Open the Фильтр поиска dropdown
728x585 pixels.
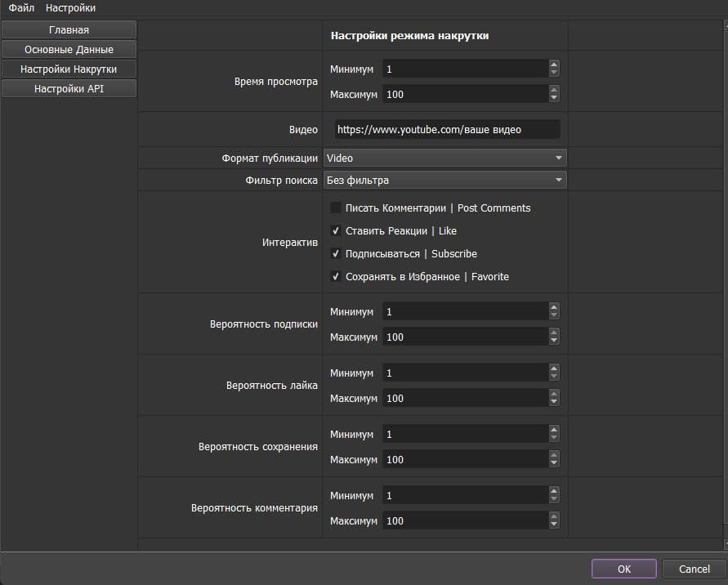tap(445, 180)
